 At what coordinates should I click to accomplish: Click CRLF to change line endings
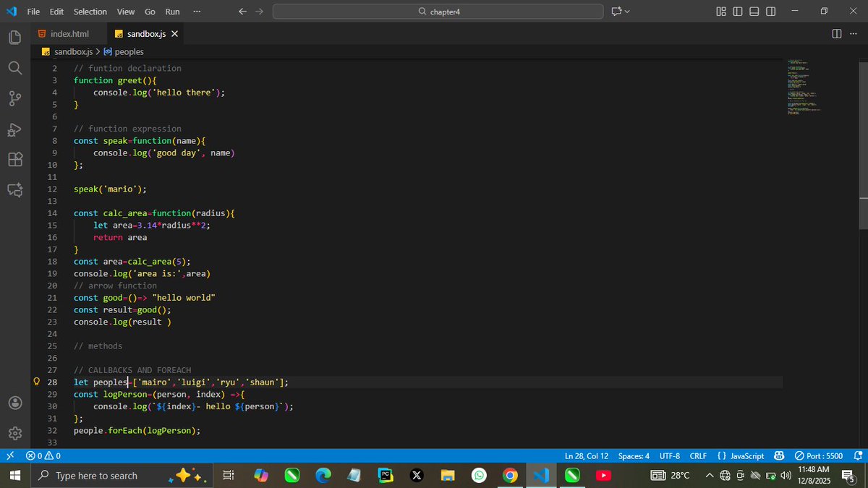[697, 455]
